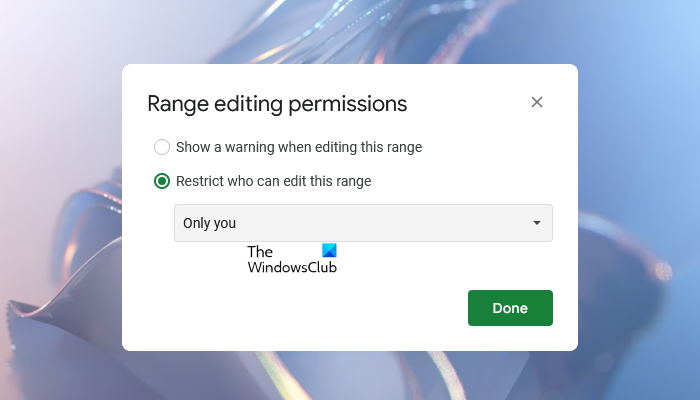
Task: Click the "Show a warning when editing this range" label
Action: 298,147
